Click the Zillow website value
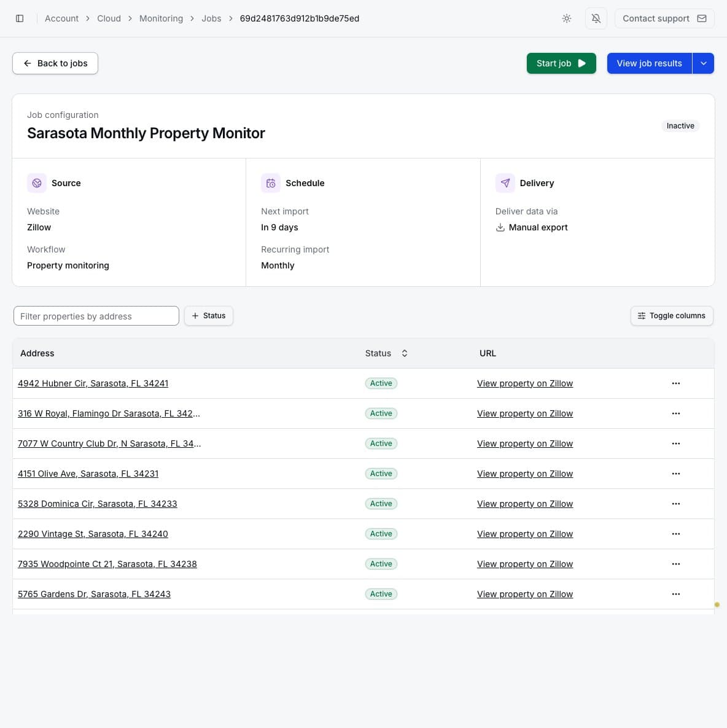The image size is (727, 728). click(x=39, y=227)
